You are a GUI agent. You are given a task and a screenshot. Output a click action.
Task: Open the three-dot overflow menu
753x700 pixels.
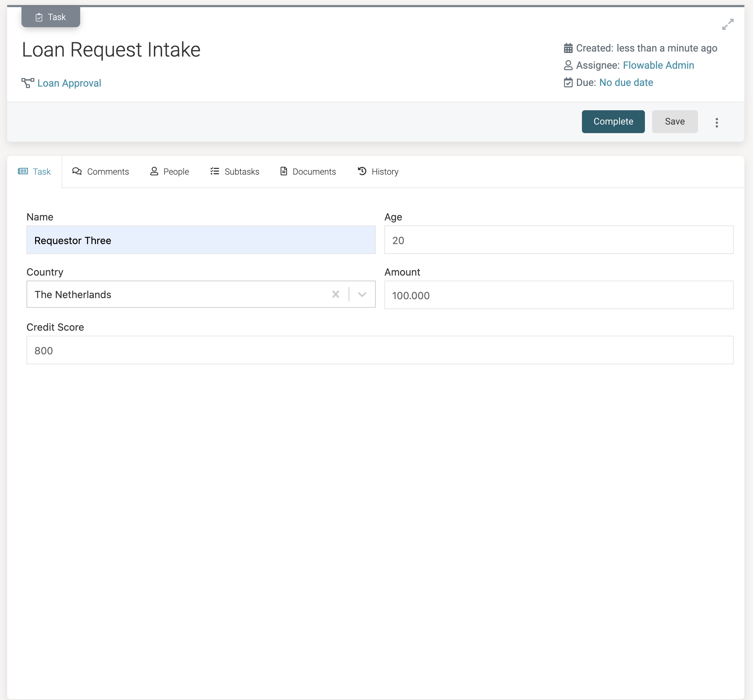coord(716,122)
